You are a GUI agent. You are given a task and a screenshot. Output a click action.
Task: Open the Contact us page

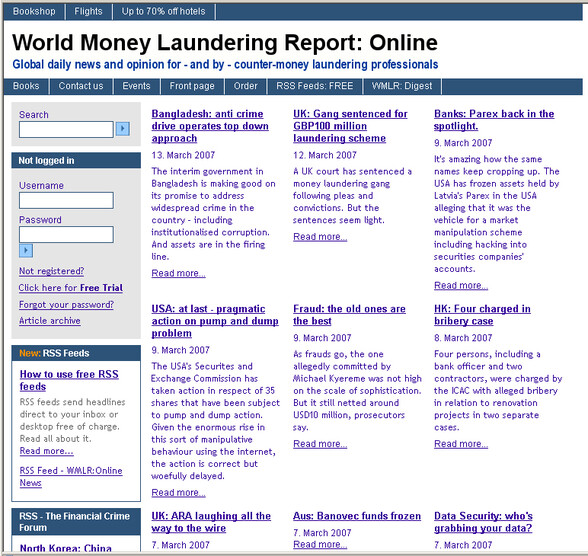tap(81, 86)
